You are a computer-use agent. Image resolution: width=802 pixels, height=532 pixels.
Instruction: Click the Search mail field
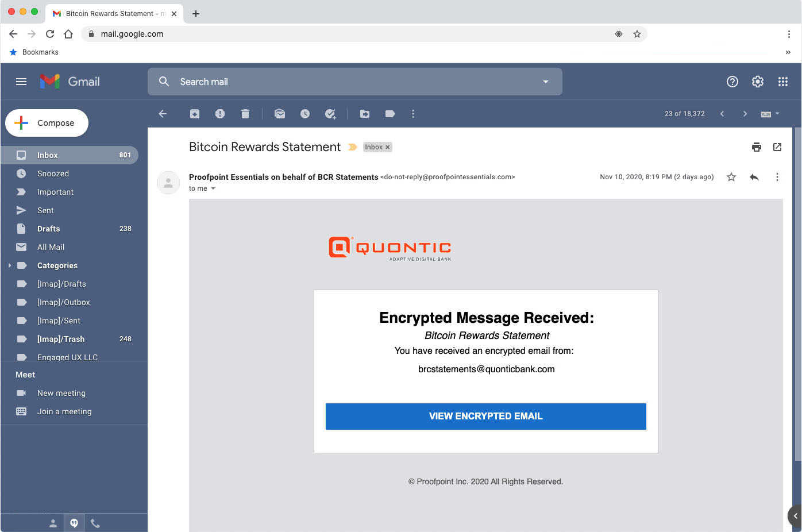tap(355, 82)
